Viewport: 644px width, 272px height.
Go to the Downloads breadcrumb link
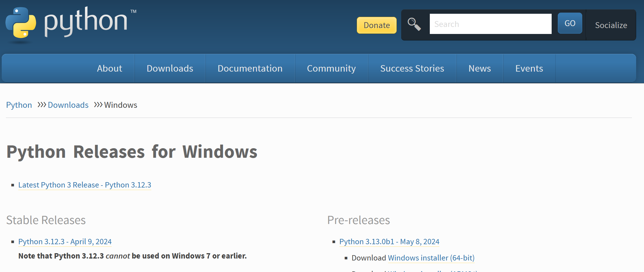(x=68, y=105)
